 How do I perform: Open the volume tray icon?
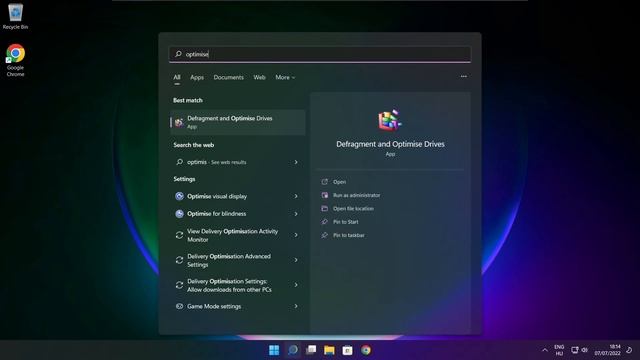tap(584, 350)
